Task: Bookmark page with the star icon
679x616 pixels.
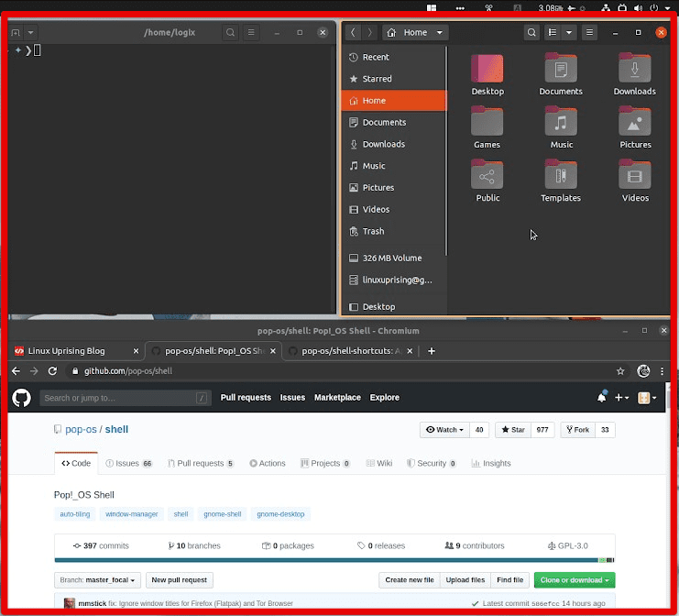Action: click(620, 371)
